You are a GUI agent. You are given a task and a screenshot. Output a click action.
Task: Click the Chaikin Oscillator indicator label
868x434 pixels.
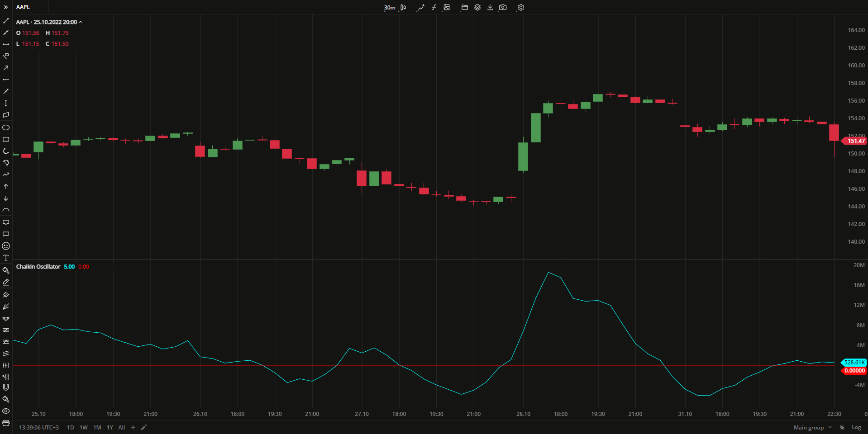tap(38, 267)
